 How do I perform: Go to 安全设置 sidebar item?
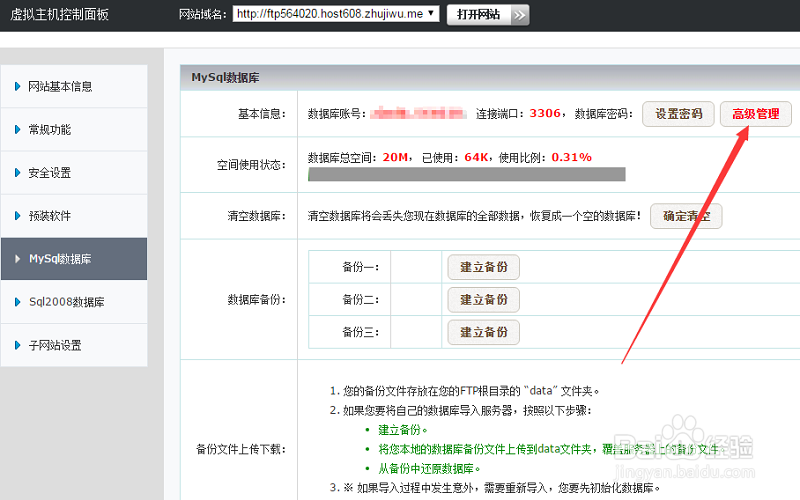[x=74, y=172]
